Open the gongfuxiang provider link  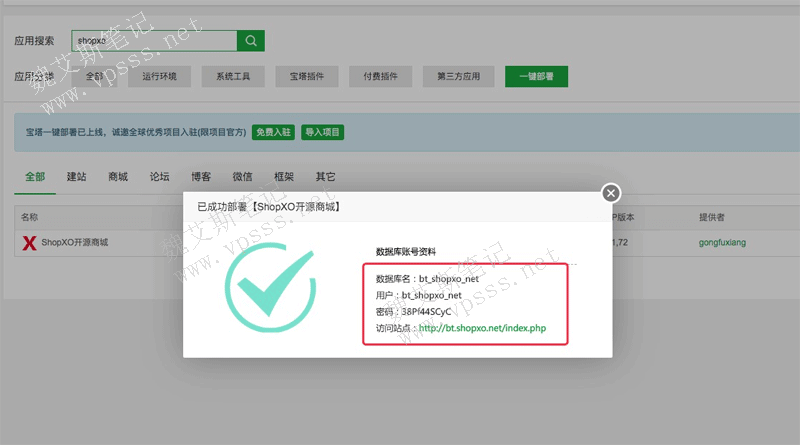coord(722,242)
